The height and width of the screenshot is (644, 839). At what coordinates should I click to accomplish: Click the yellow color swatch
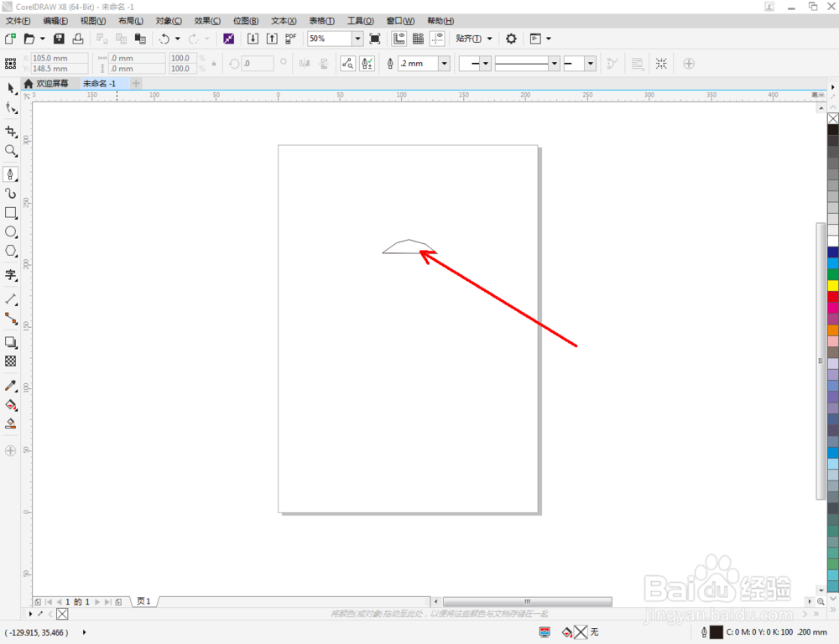[x=833, y=286]
